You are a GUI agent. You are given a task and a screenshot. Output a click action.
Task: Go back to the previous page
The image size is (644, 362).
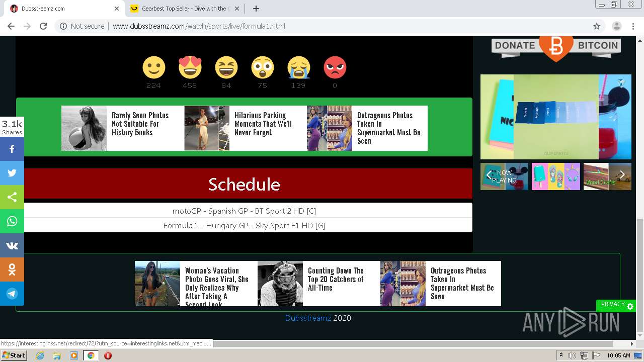(11, 26)
